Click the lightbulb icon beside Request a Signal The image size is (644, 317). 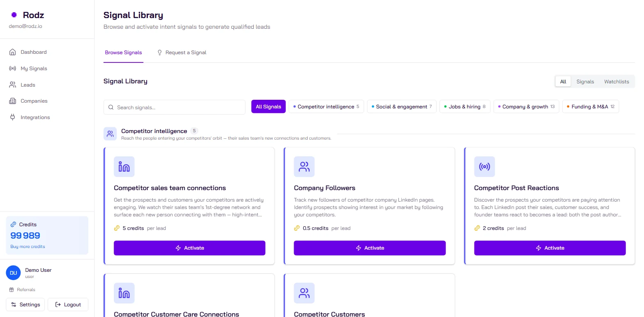pyautogui.click(x=160, y=53)
